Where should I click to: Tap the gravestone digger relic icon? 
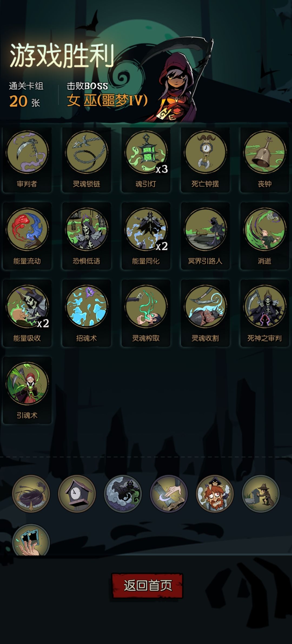261,494
